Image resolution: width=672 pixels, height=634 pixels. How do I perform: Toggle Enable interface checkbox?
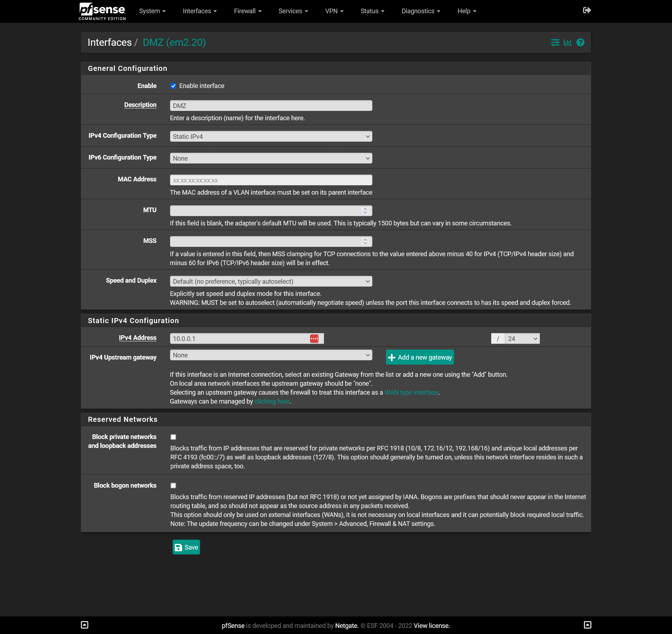[x=173, y=86]
